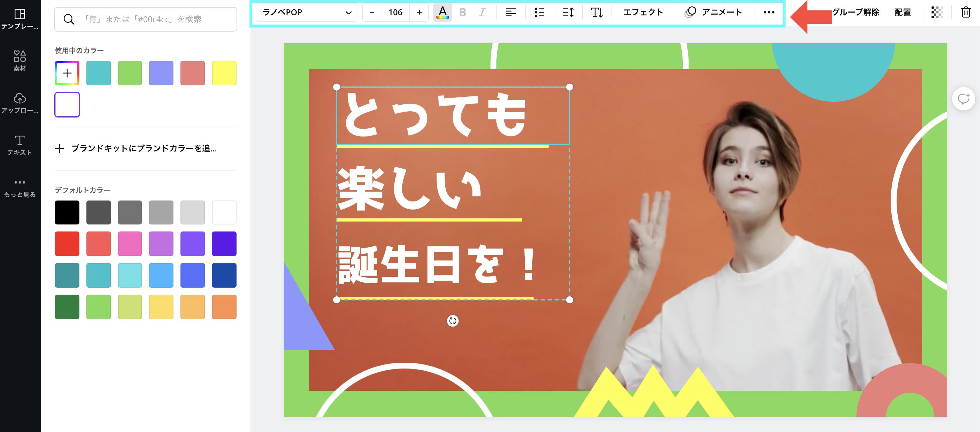Image resolution: width=980 pixels, height=432 pixels.
Task: Pick deep indigo default color swatch
Action: (x=224, y=244)
